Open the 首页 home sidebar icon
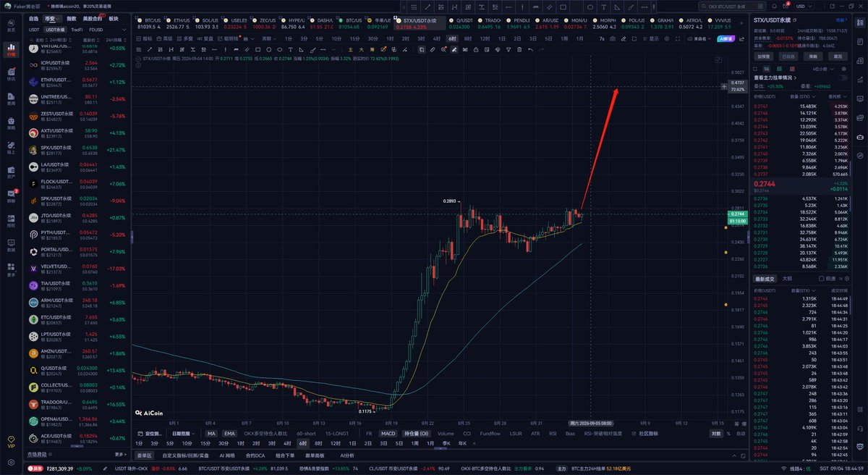Viewport: 868px width, 475px height. pos(11,25)
